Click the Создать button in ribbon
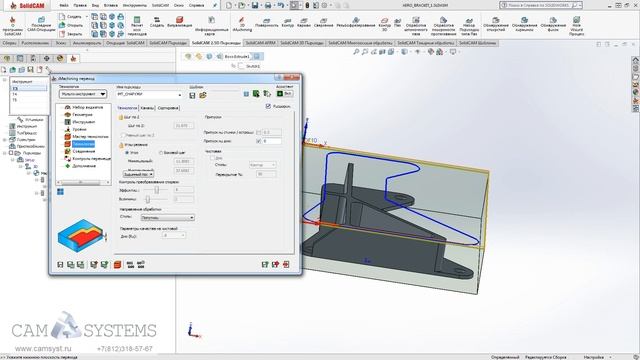The width and height of the screenshot is (640, 360). click(x=70, y=17)
